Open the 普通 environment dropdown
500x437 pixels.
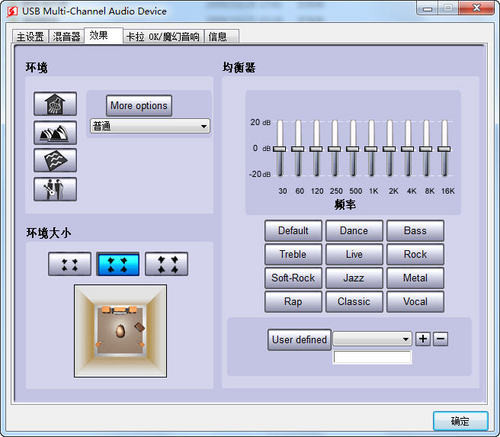click(150, 126)
